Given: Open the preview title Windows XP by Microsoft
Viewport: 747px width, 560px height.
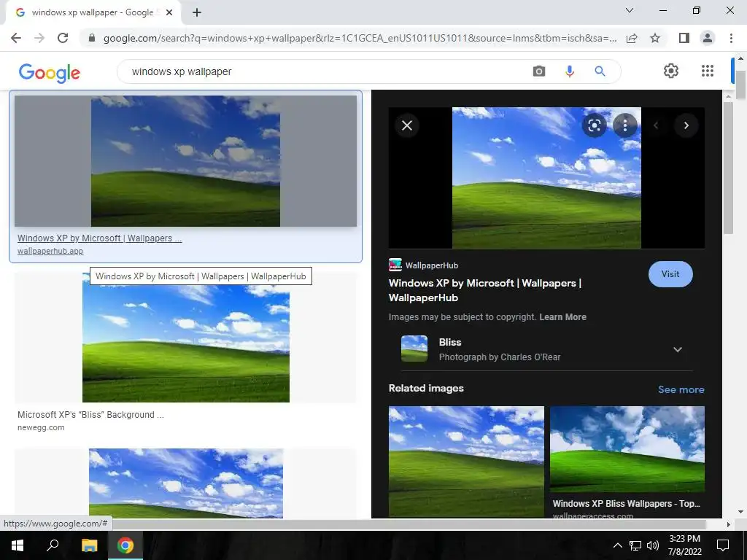Looking at the screenshot, I should coord(485,290).
